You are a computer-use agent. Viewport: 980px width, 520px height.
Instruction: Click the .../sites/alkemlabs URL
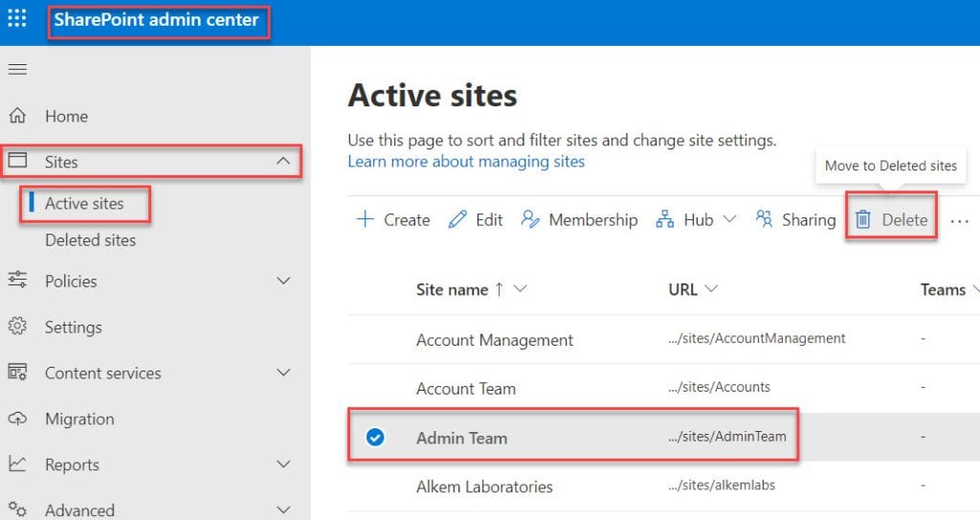[722, 485]
